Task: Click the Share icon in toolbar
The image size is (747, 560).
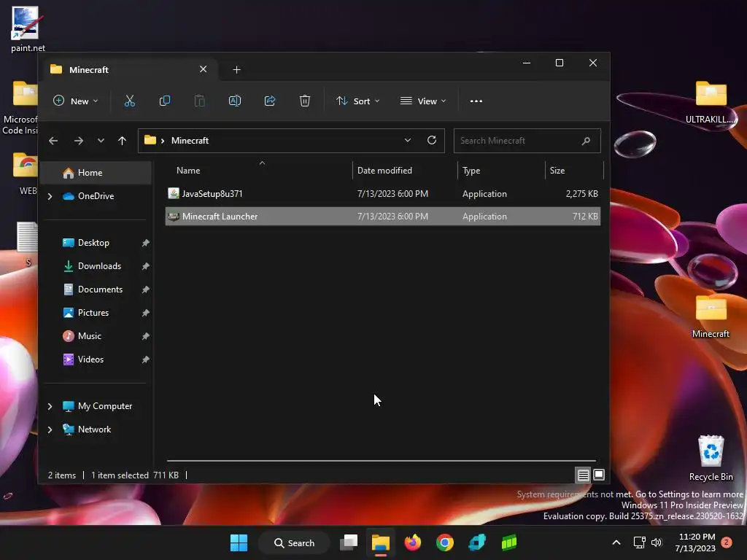Action: click(x=270, y=101)
